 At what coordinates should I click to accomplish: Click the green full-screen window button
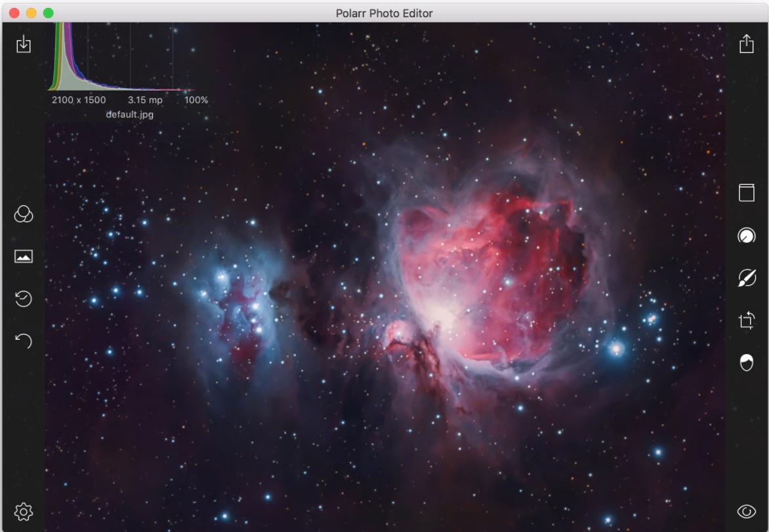pyautogui.click(x=48, y=13)
